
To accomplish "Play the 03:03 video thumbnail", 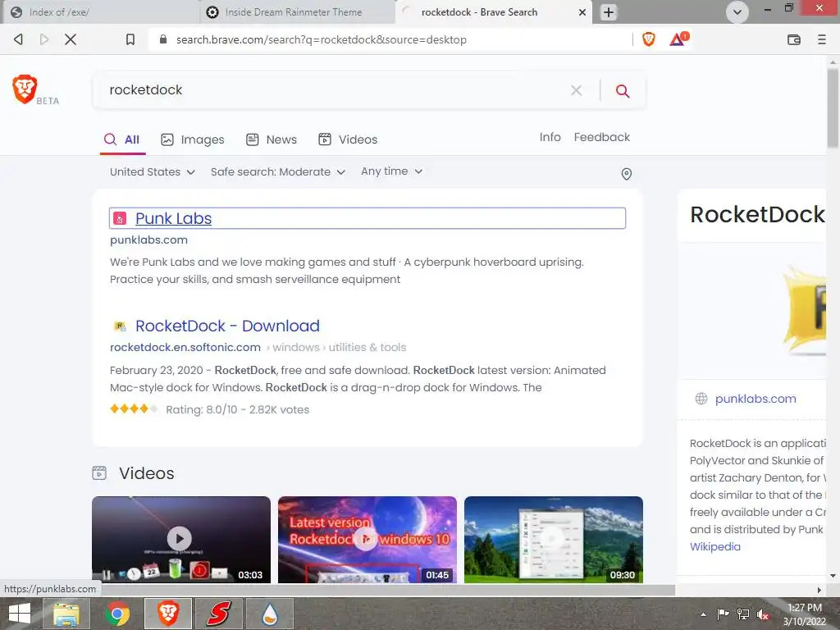I will tap(181, 540).
